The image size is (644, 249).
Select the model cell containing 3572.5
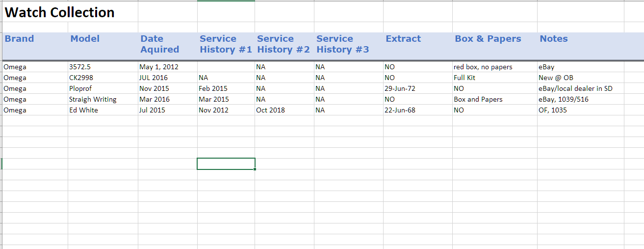[x=80, y=67]
